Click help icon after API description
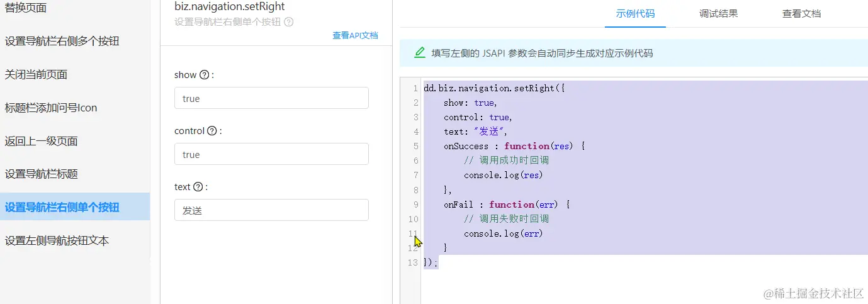 click(x=289, y=22)
